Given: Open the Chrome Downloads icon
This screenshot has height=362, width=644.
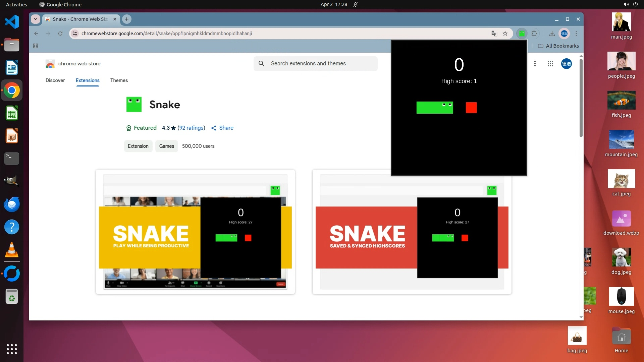Looking at the screenshot, I should 552,34.
